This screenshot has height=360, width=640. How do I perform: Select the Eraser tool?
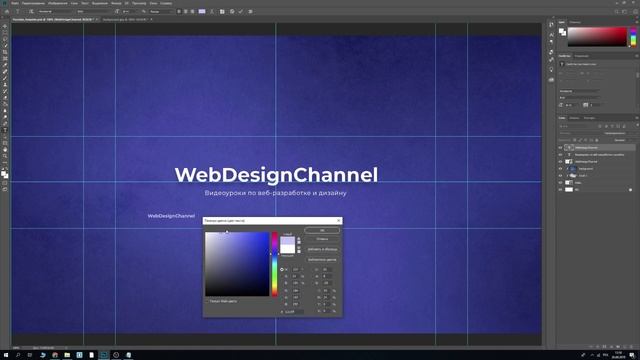(x=5, y=98)
